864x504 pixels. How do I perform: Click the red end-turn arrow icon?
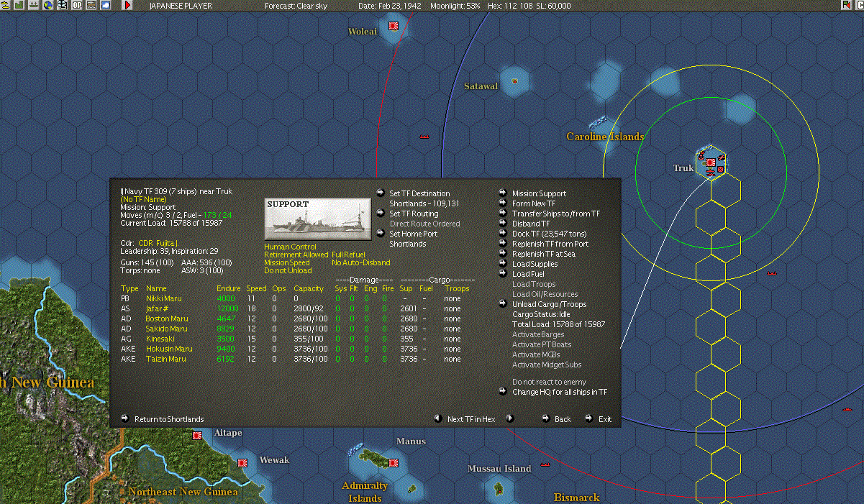tap(127, 5)
